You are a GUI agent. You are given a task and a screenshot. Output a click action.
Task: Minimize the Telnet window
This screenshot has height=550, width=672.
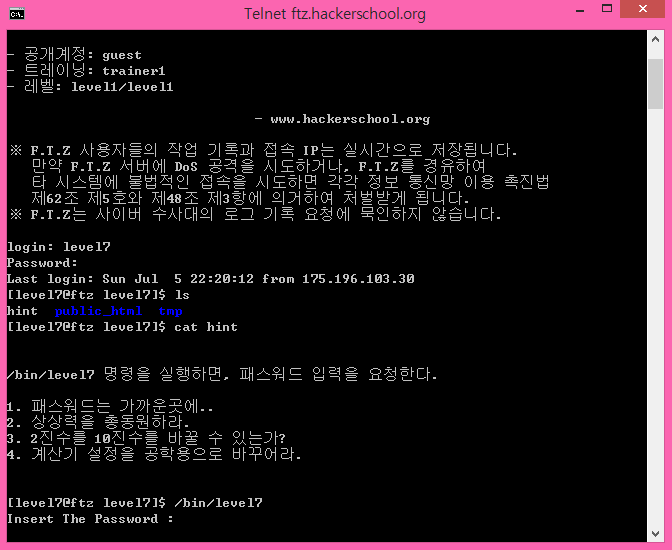tap(580, 9)
